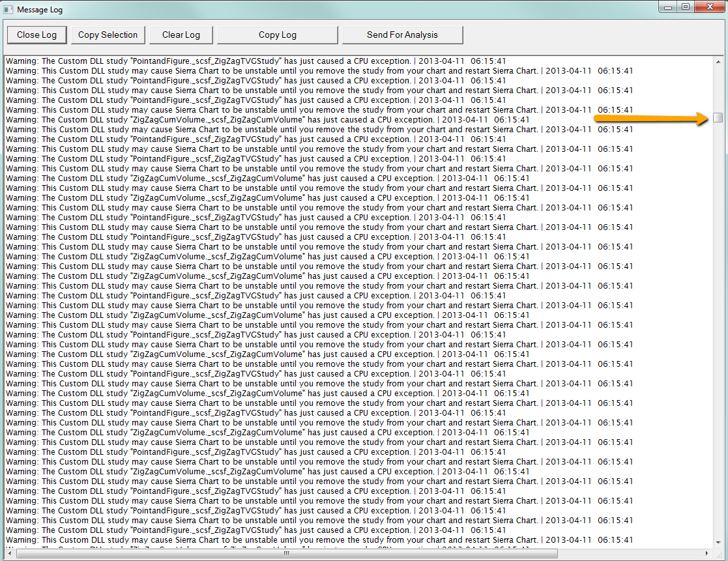
Task: Select the first PointandFigure CPU exception line
Action: click(x=256, y=61)
